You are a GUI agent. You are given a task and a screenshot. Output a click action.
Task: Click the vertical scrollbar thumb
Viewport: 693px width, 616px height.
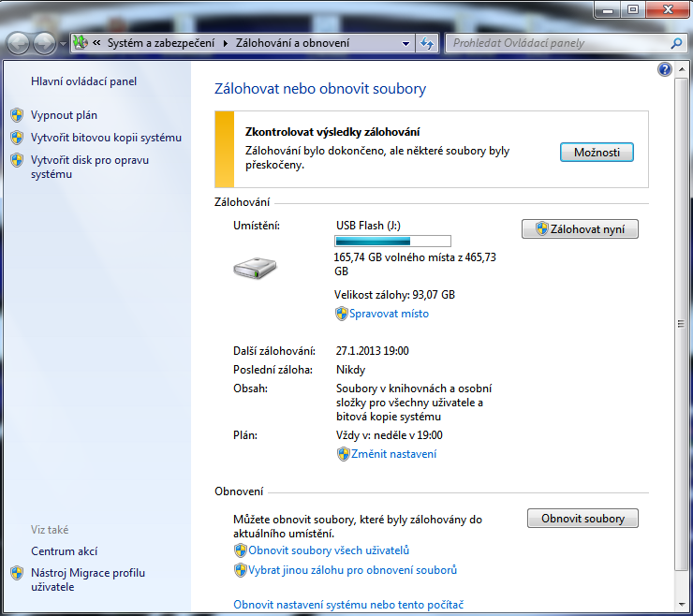tap(681, 324)
